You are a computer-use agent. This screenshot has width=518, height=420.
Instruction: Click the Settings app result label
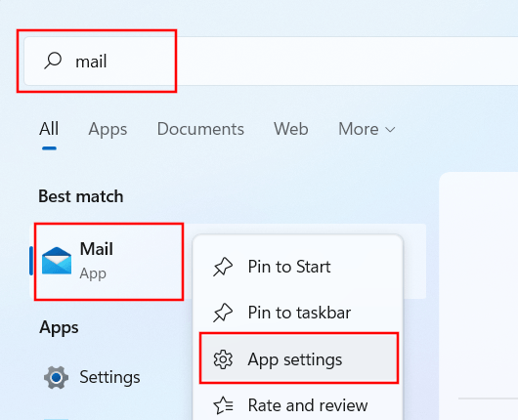coord(109,377)
